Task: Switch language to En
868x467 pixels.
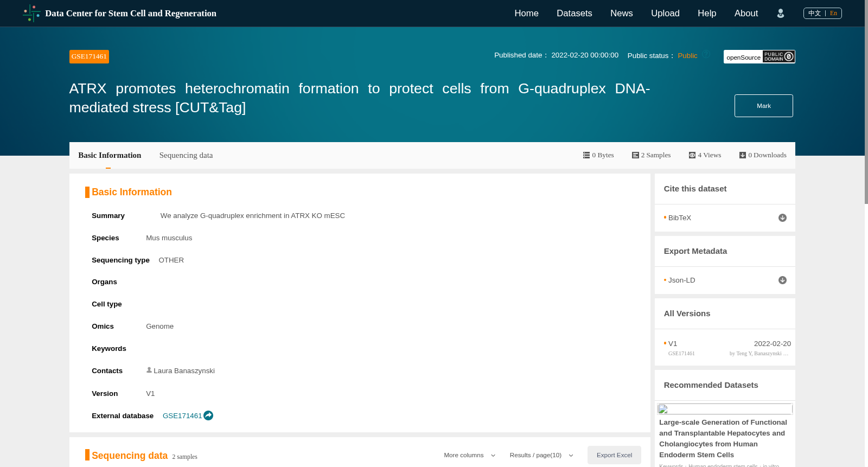Action: click(834, 13)
